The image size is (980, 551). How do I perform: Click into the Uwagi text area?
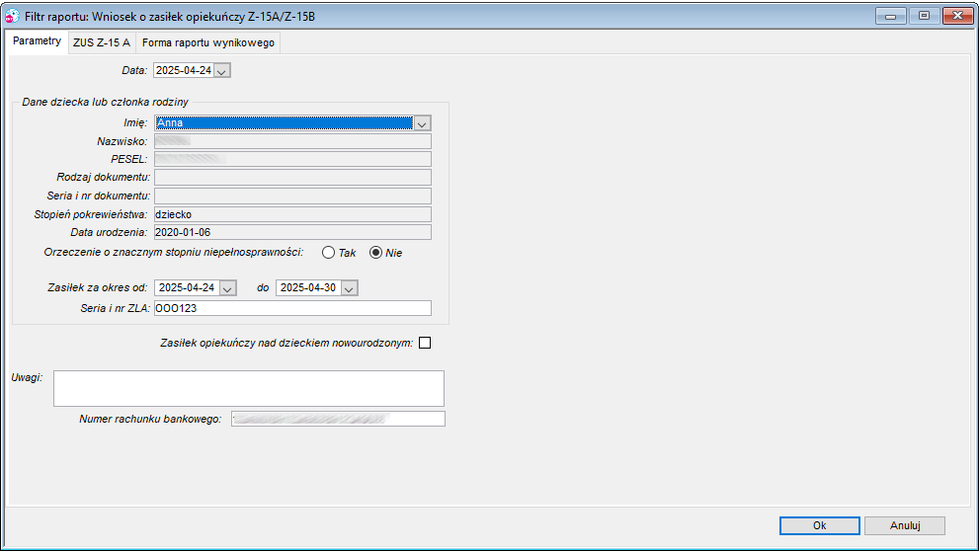pyautogui.click(x=249, y=389)
